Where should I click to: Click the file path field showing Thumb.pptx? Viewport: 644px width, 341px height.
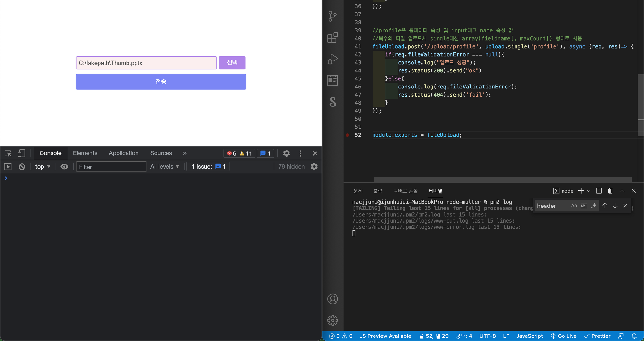pyautogui.click(x=146, y=63)
